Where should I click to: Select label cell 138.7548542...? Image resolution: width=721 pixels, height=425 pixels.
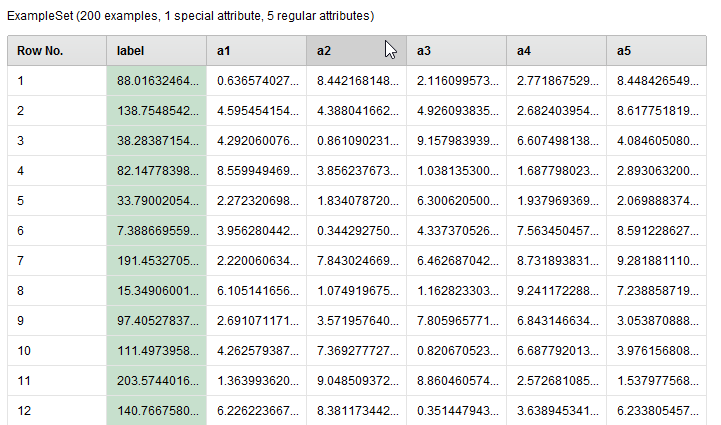click(156, 111)
